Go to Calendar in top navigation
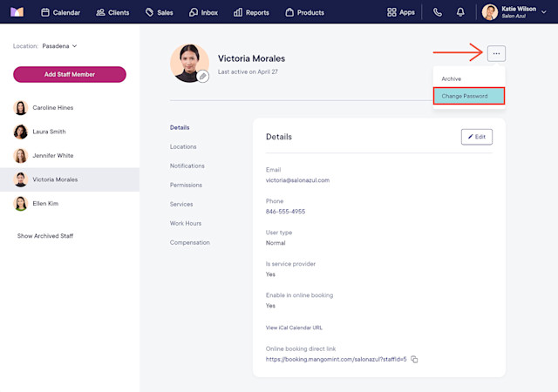558x392 pixels. pyautogui.click(x=60, y=12)
